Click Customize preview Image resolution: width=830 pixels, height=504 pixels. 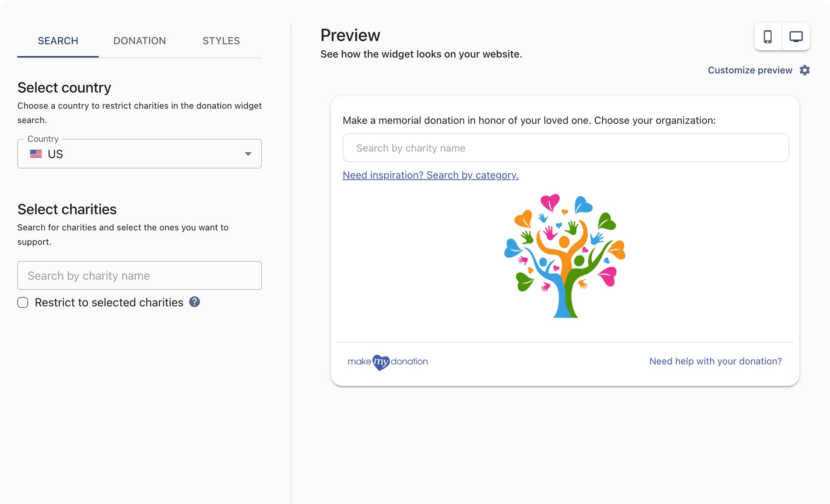coord(750,70)
